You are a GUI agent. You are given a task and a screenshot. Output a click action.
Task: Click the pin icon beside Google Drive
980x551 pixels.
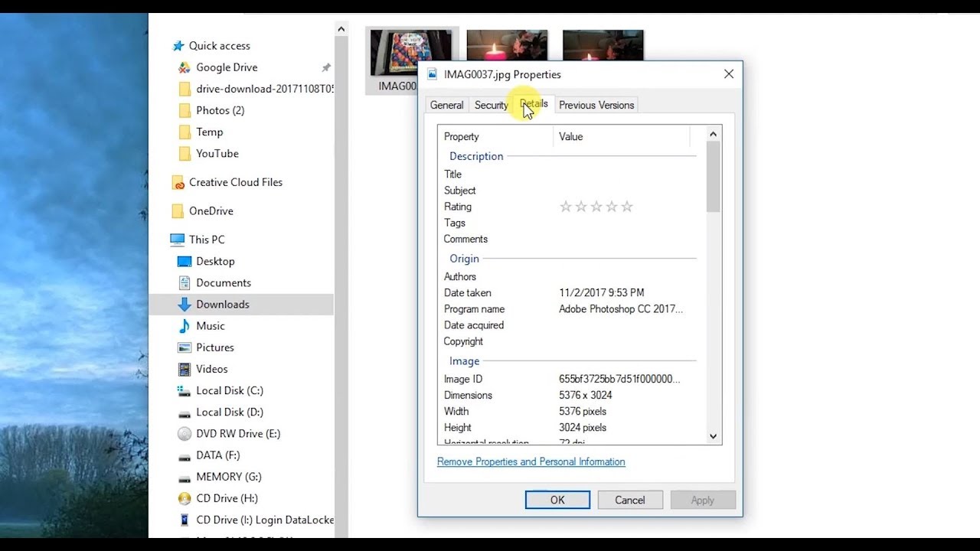click(326, 67)
